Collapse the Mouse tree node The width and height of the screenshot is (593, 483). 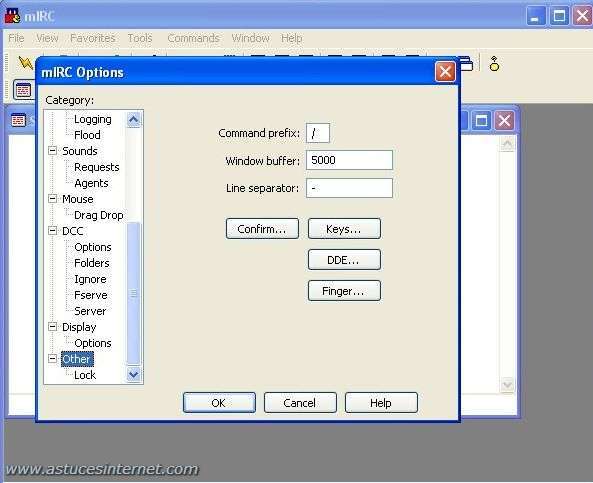click(53, 199)
